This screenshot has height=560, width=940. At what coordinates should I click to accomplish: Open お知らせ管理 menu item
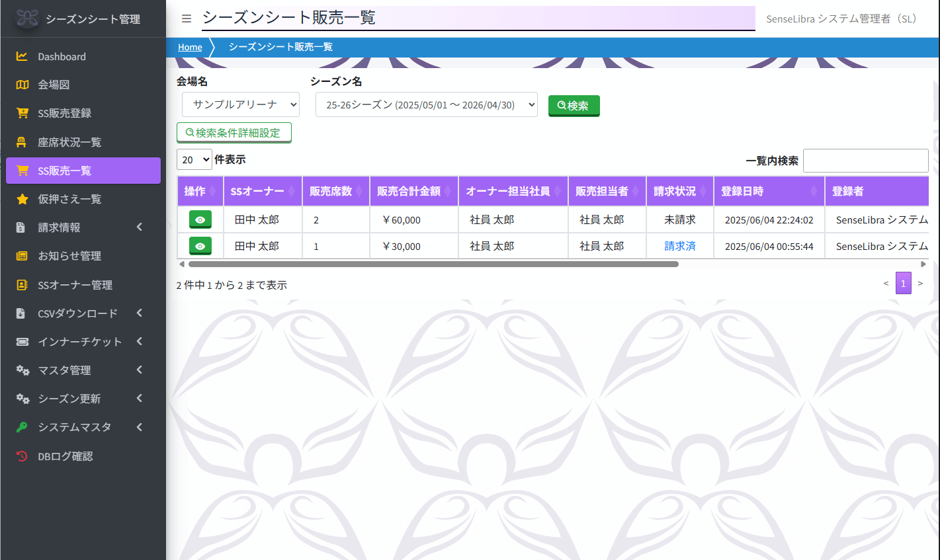click(x=69, y=256)
